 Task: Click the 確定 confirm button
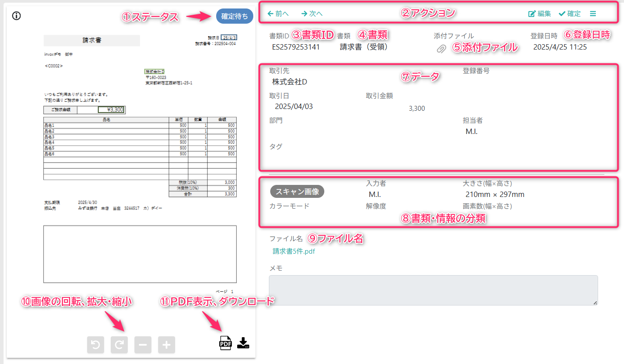pyautogui.click(x=570, y=14)
